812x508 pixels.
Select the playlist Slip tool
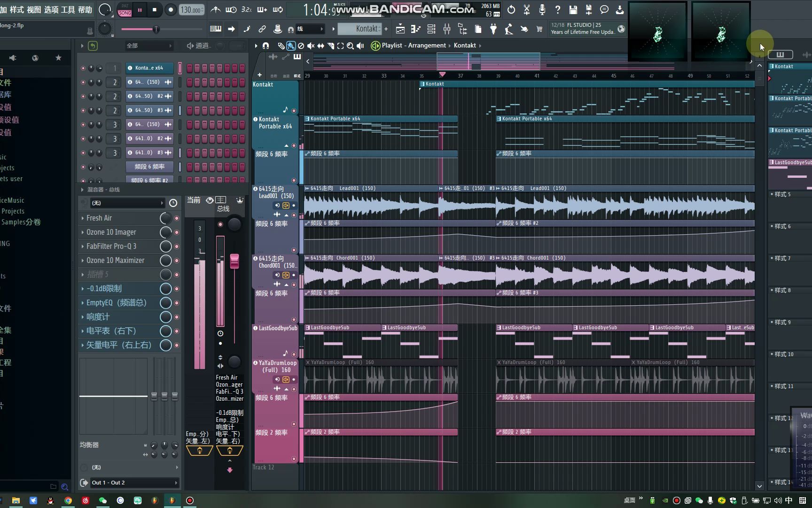(321, 46)
